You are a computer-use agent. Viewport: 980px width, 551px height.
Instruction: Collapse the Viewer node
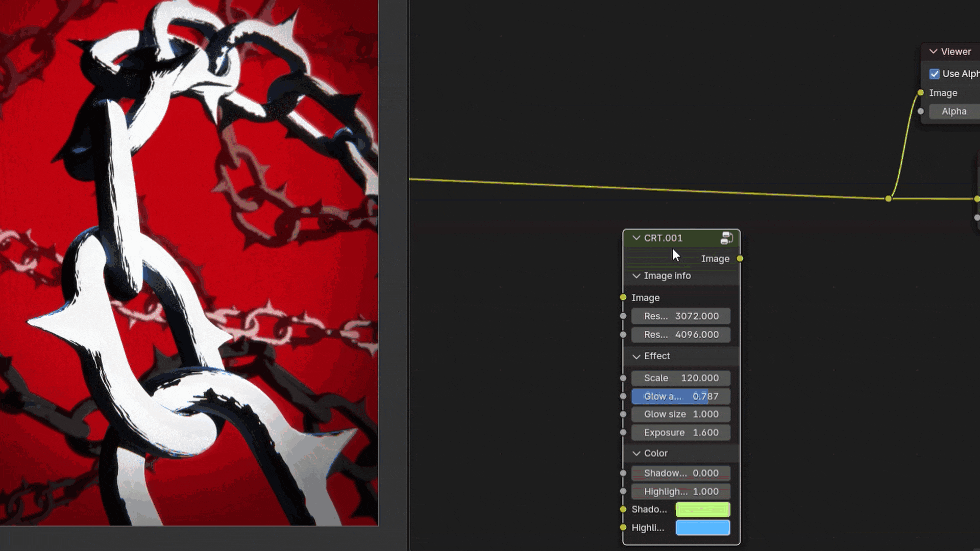[x=933, y=52]
